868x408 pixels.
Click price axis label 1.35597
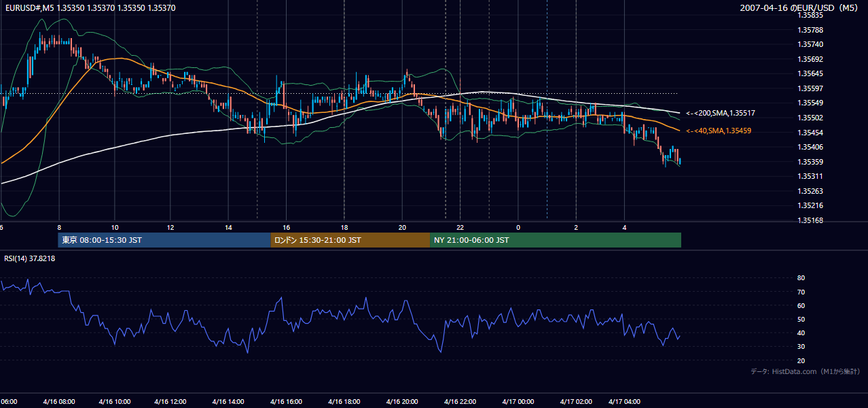pos(811,88)
